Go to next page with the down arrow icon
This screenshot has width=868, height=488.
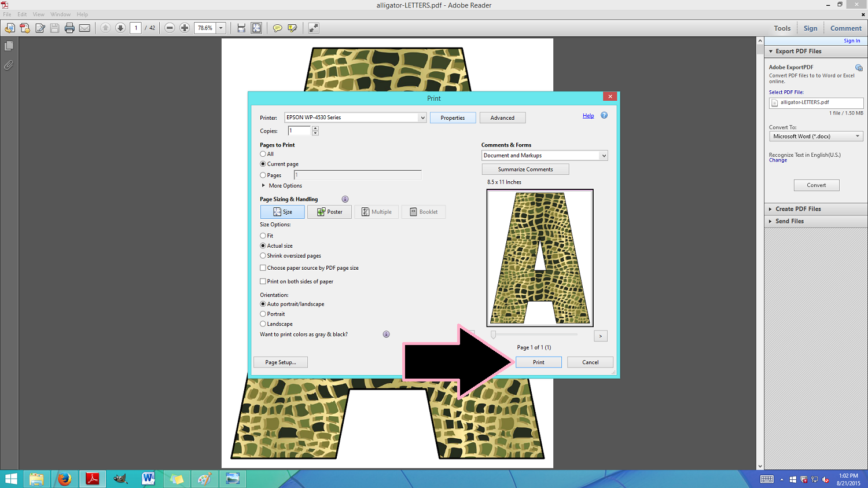tap(120, 28)
